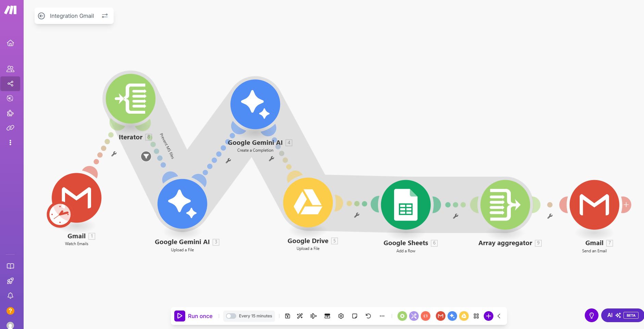Open the AI BETA assistant button
Image resolution: width=644 pixels, height=329 pixels.
[622, 315]
